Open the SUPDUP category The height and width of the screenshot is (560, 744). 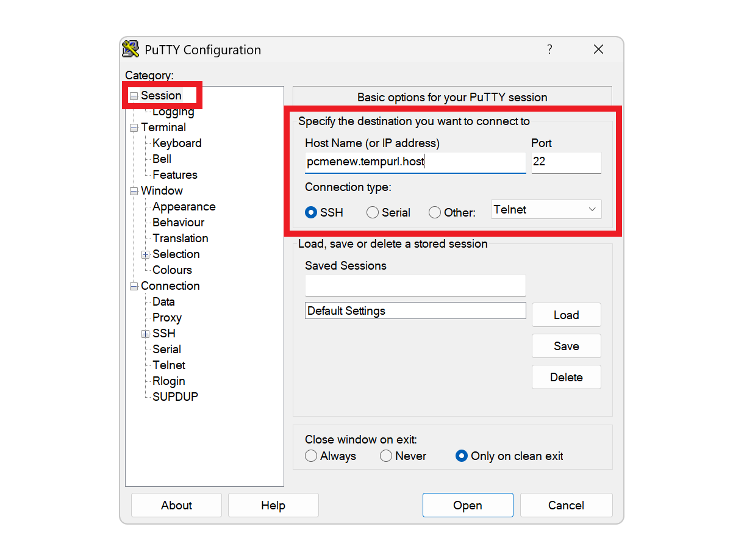(x=175, y=397)
